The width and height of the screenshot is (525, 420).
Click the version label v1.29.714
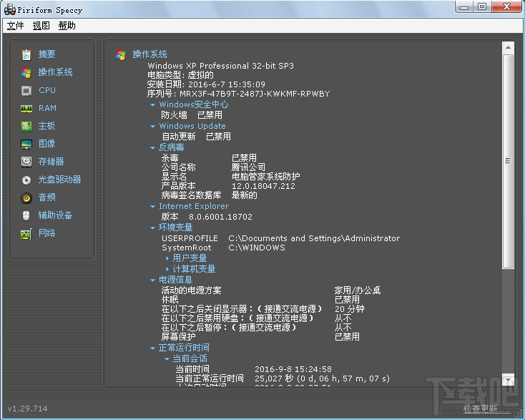point(27,409)
